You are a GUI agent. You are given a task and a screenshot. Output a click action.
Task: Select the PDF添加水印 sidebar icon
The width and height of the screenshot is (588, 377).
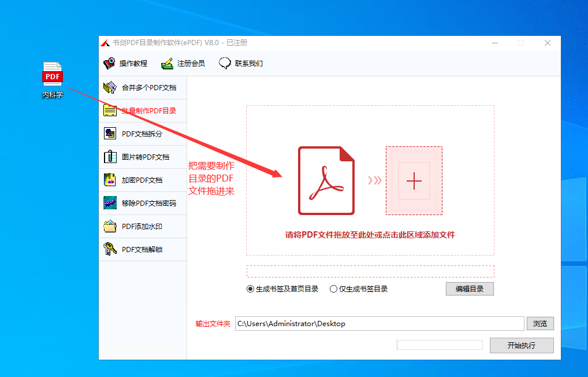pyautogui.click(x=110, y=227)
